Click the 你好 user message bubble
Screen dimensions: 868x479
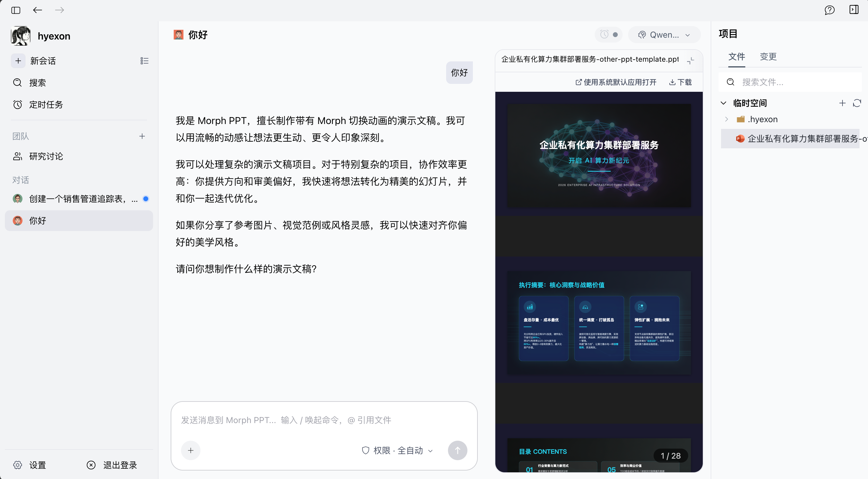[x=459, y=73]
